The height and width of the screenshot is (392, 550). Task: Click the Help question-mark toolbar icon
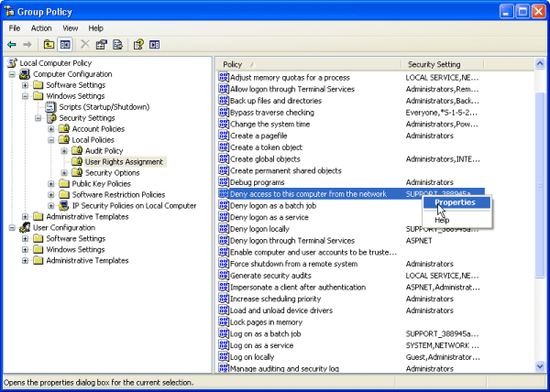click(x=138, y=44)
